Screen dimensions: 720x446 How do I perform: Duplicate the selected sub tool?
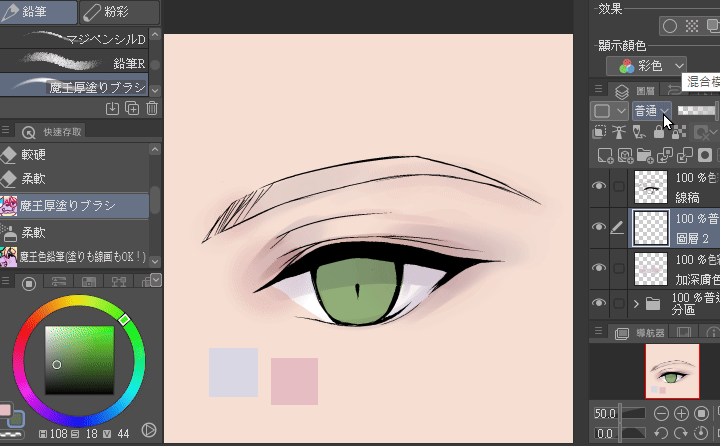[x=132, y=109]
